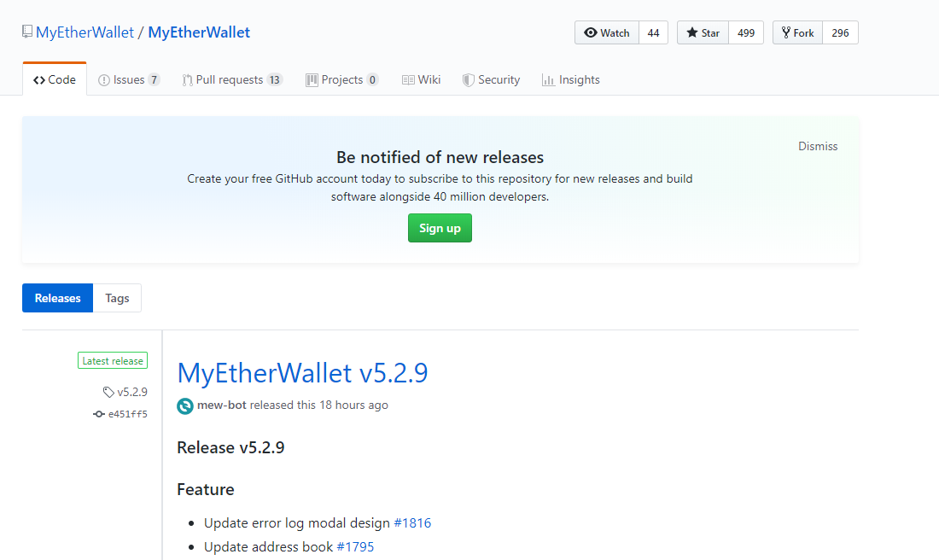Open the Pull requests tab
Image resolution: width=939 pixels, height=560 pixels.
tap(232, 79)
